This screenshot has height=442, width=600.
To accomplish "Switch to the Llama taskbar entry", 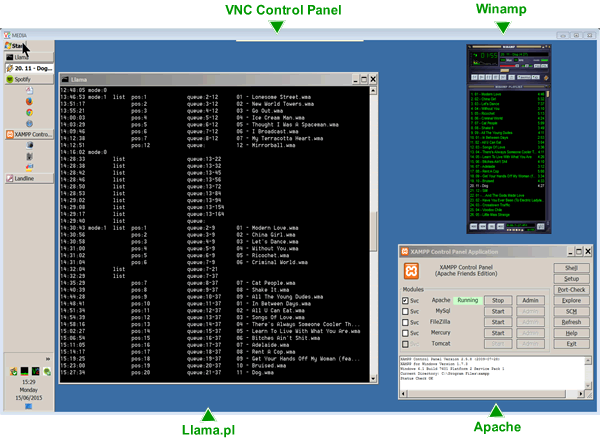I will (29, 57).
